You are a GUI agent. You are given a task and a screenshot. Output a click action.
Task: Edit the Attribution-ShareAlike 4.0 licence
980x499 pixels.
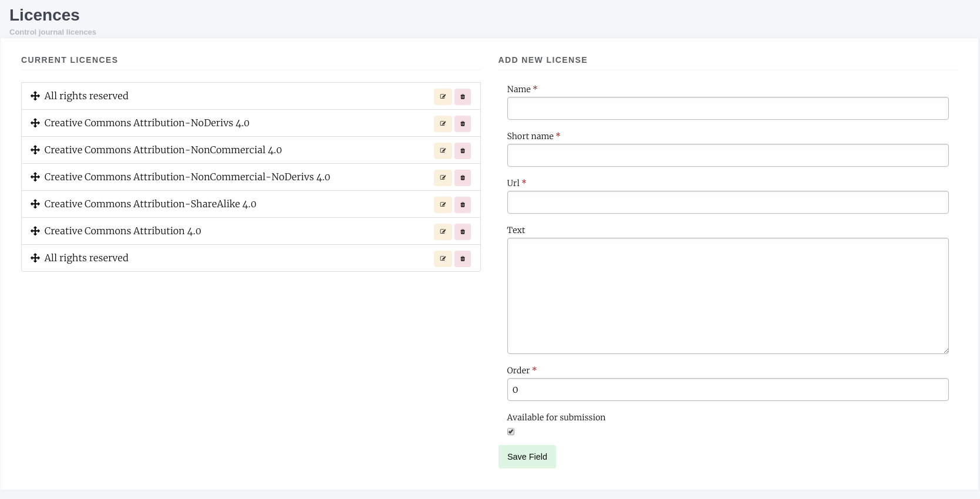click(x=443, y=205)
